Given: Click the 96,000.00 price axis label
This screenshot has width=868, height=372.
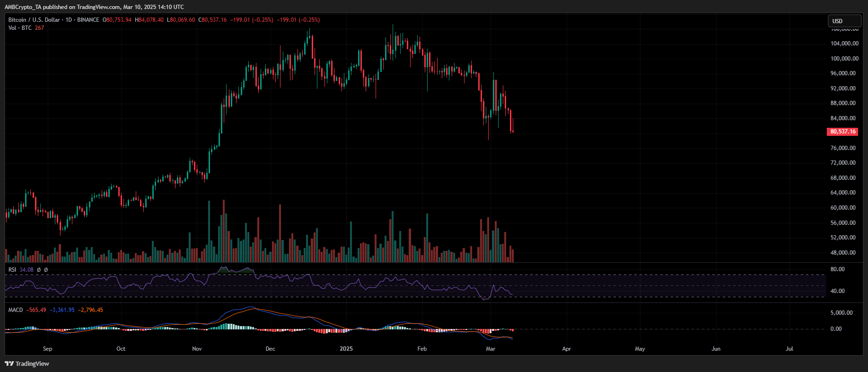Looking at the screenshot, I should coord(843,73).
